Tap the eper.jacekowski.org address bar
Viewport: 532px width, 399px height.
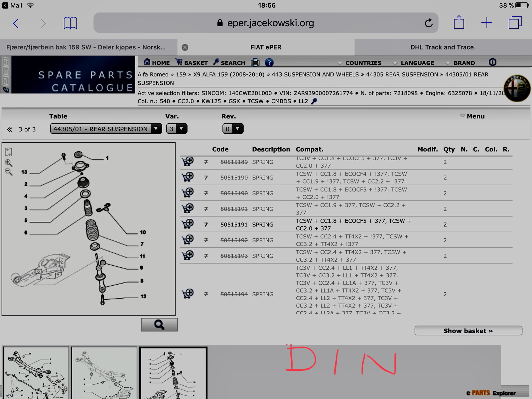(266, 23)
